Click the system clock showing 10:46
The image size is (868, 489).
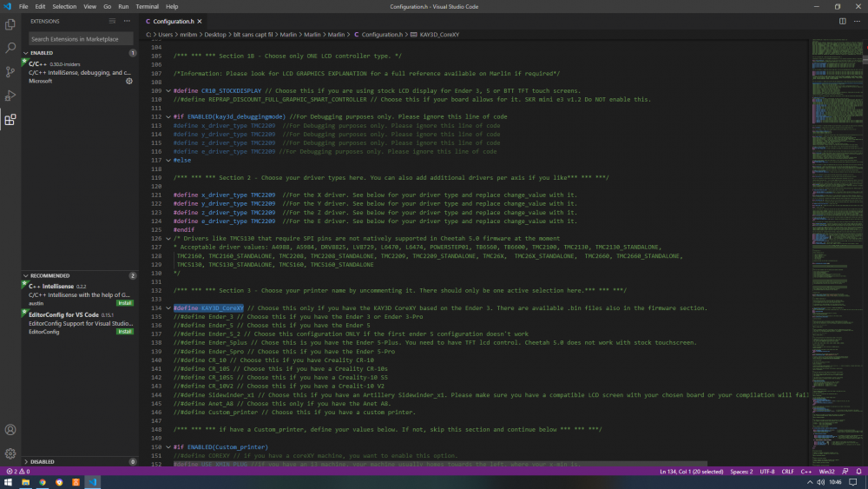[835, 482]
